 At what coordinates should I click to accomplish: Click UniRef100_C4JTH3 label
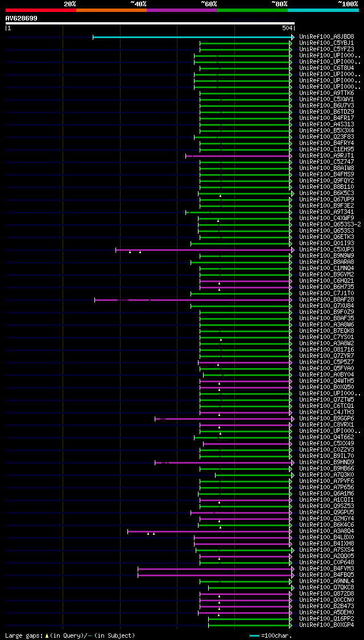[326, 412]
